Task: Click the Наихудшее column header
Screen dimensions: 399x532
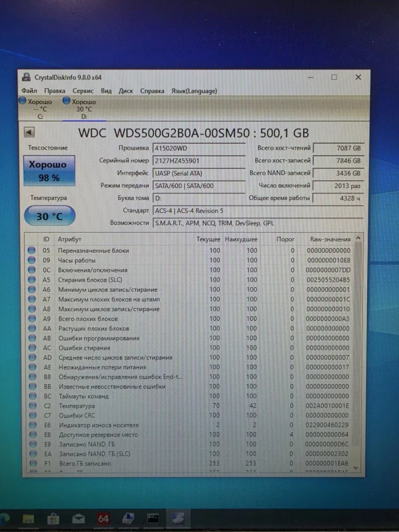Action: point(241,239)
